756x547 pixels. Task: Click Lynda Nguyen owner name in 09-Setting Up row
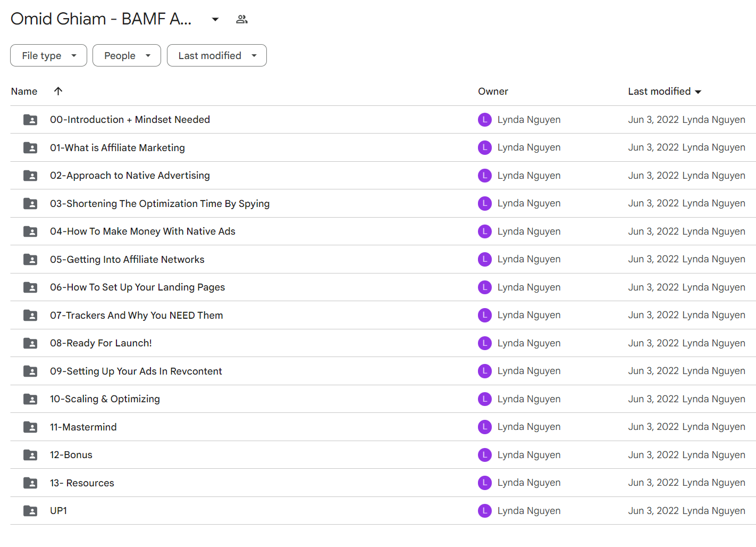coord(529,371)
